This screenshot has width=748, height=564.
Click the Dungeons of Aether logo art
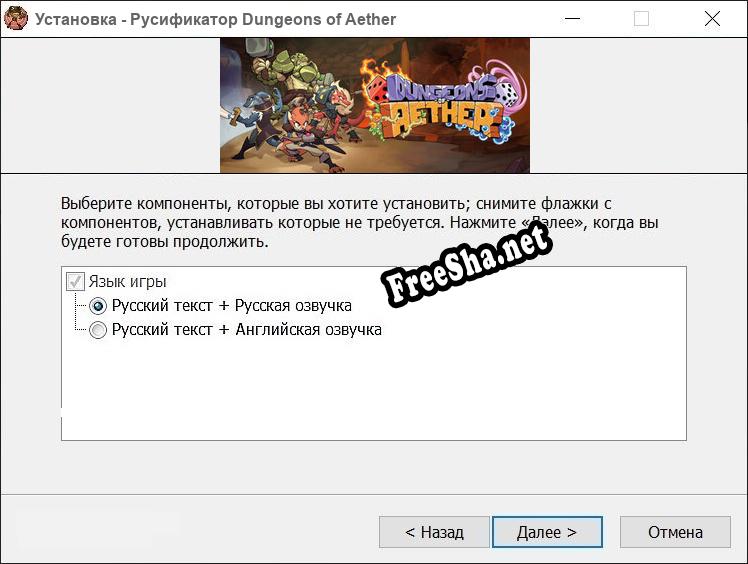444,107
